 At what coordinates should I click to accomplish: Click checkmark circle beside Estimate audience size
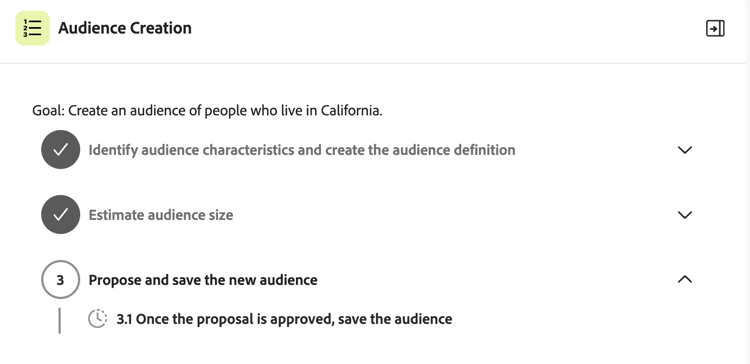coord(60,215)
